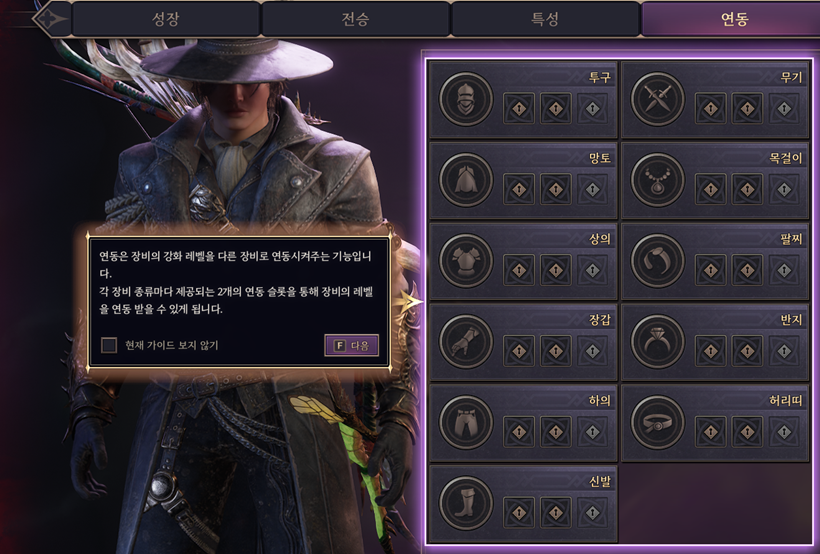The height and width of the screenshot is (554, 820).
Task: Select the belt (허리띠) equipment icon
Action: [657, 423]
